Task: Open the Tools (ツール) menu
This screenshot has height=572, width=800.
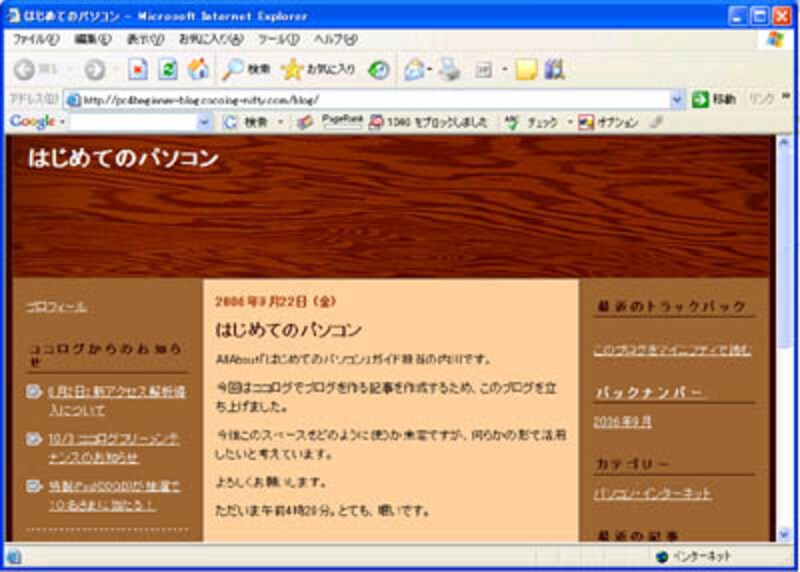Action: [x=278, y=39]
